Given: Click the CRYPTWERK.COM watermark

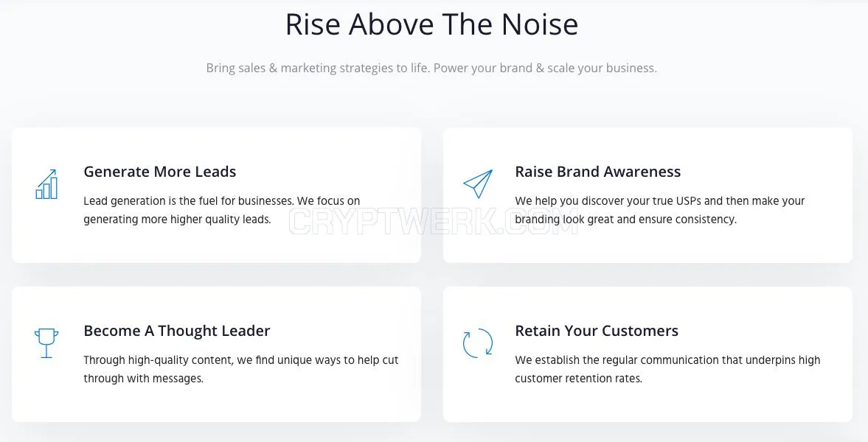Looking at the screenshot, I should pyautogui.click(x=434, y=221).
